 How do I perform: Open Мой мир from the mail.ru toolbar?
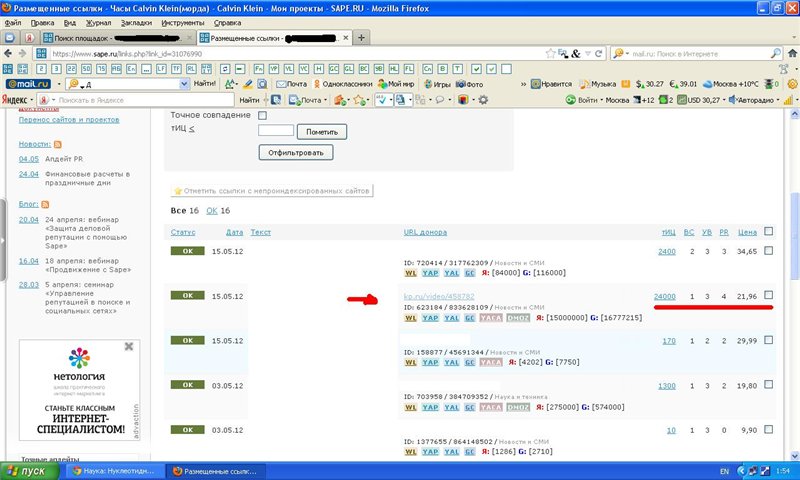(396, 84)
